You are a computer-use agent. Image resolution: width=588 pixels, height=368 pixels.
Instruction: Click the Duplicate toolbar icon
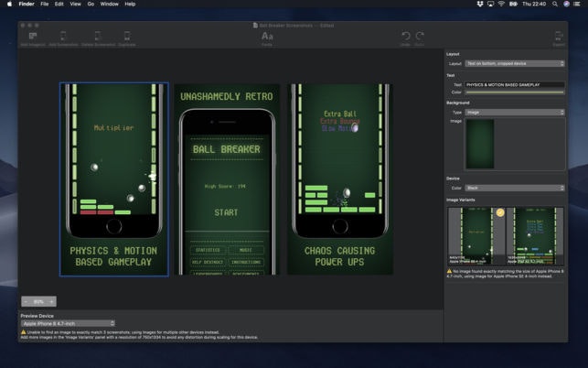coord(127,37)
